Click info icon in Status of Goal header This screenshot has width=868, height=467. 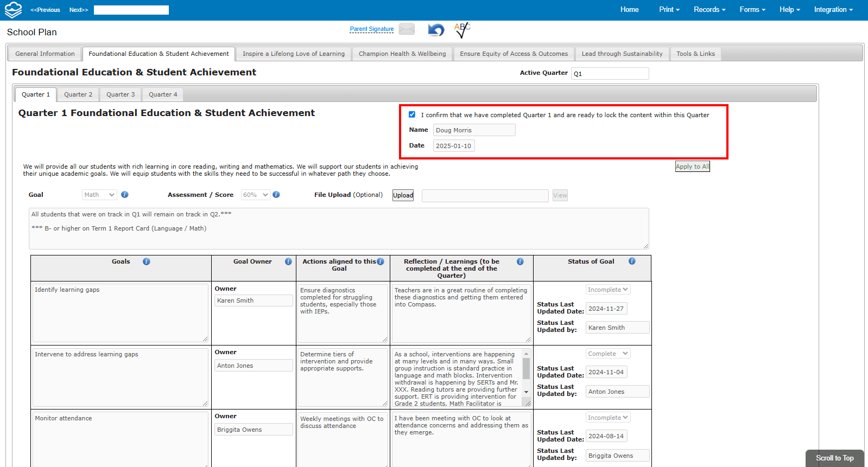click(x=632, y=261)
